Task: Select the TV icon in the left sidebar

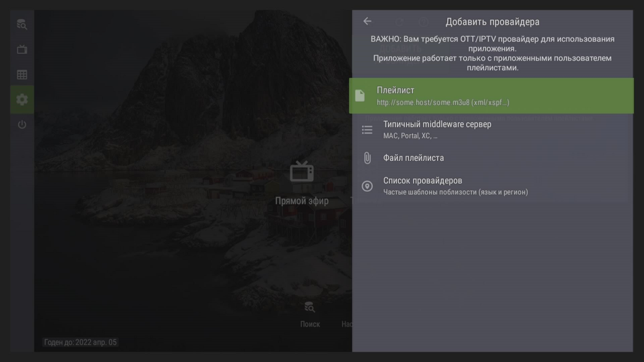Action: [22, 50]
